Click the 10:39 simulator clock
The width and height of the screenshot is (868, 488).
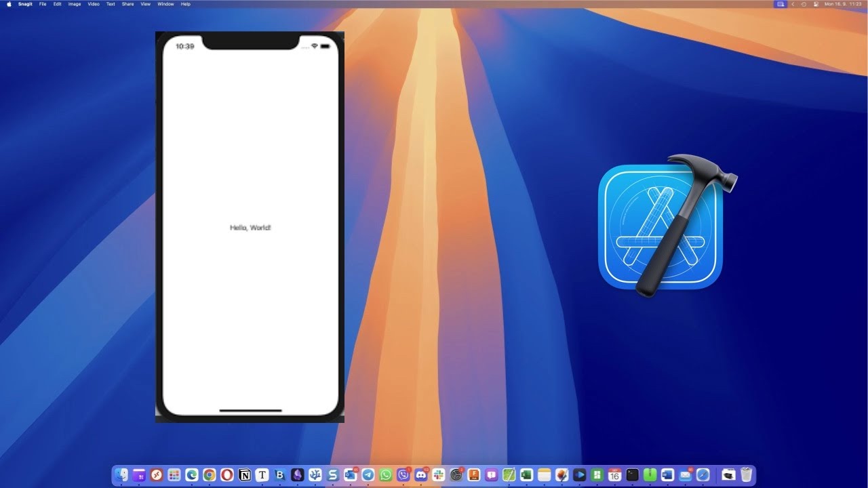(184, 46)
